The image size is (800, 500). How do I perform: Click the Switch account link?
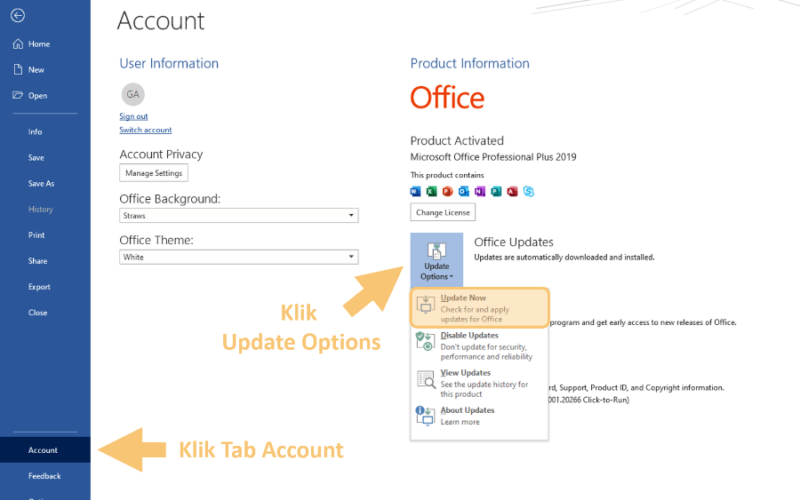(145, 130)
